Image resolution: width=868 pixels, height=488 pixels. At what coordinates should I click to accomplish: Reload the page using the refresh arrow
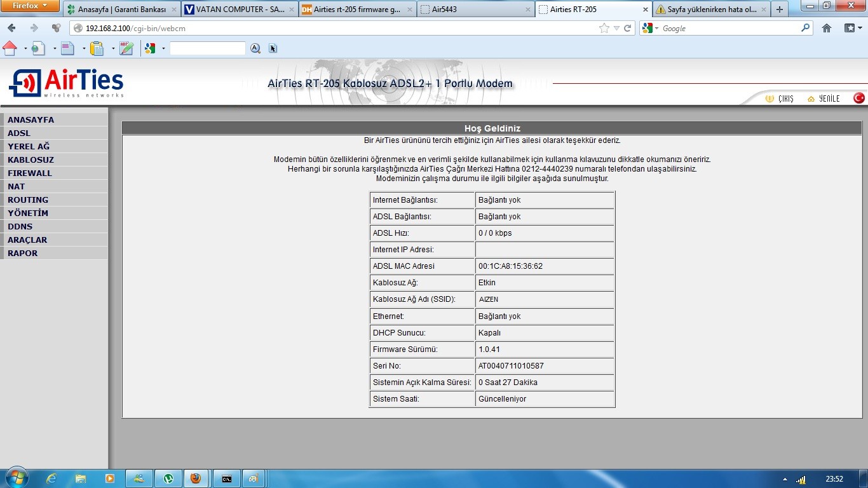click(627, 28)
